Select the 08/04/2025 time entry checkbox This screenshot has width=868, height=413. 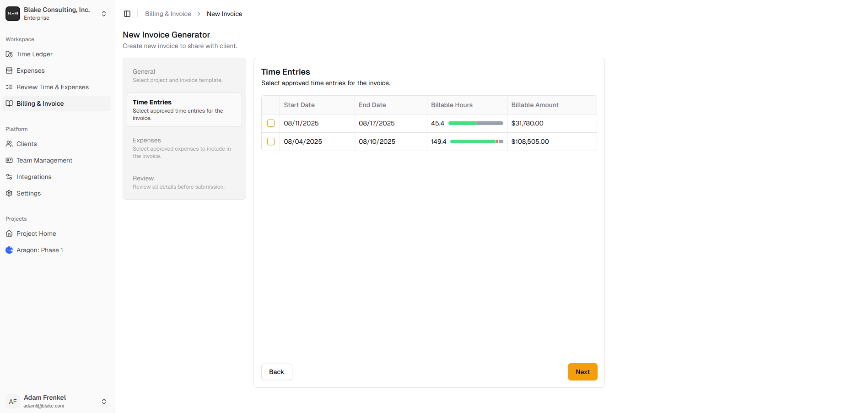coord(271,141)
